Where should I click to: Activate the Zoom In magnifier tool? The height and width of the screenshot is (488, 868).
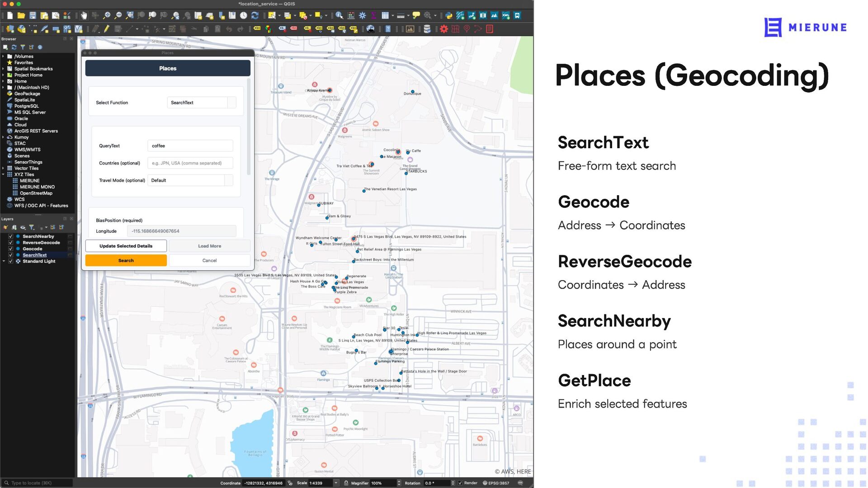tap(107, 15)
